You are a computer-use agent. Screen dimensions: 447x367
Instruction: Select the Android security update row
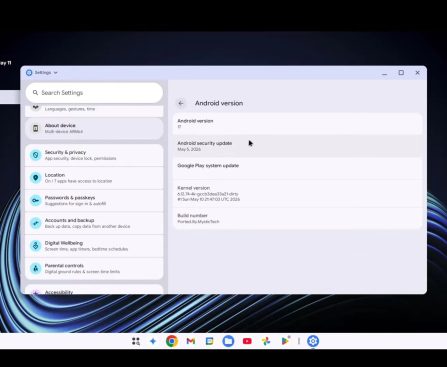[x=297, y=146]
